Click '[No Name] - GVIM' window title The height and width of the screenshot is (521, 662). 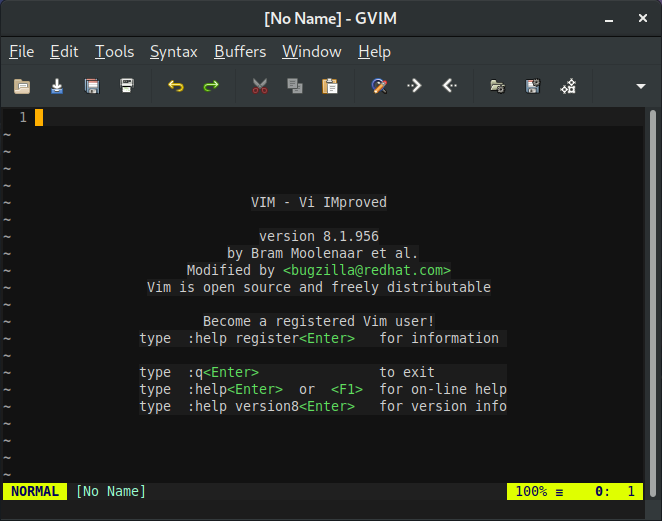click(331, 19)
